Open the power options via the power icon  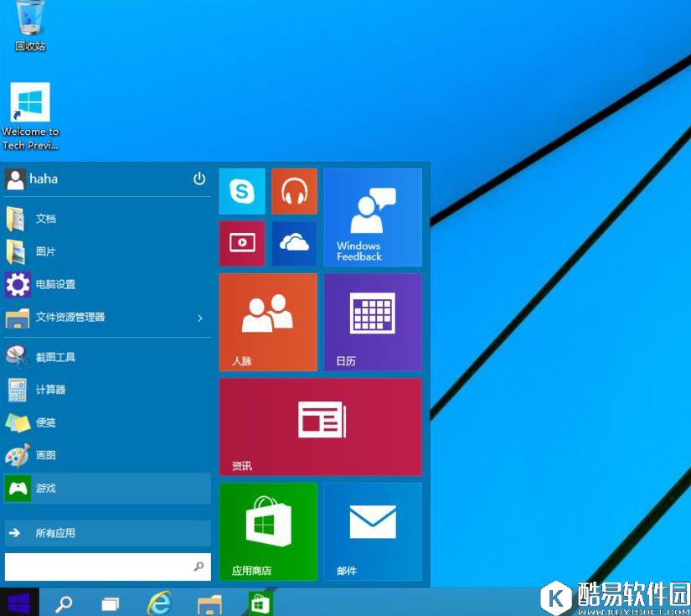tap(199, 179)
